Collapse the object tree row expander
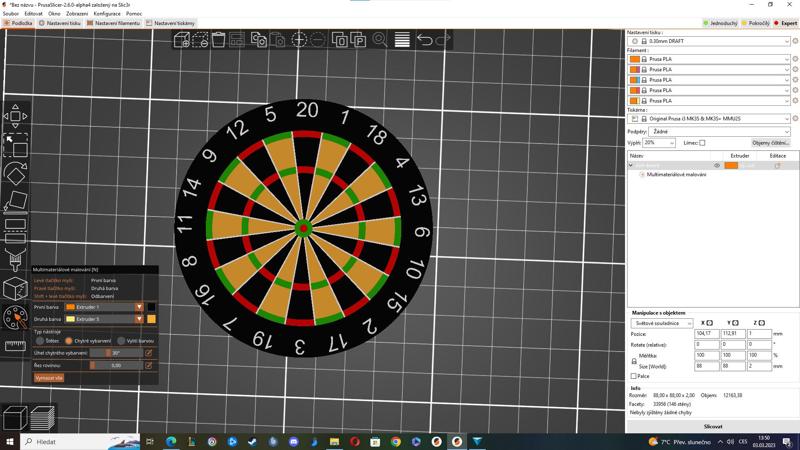The height and width of the screenshot is (450, 800). [631, 166]
